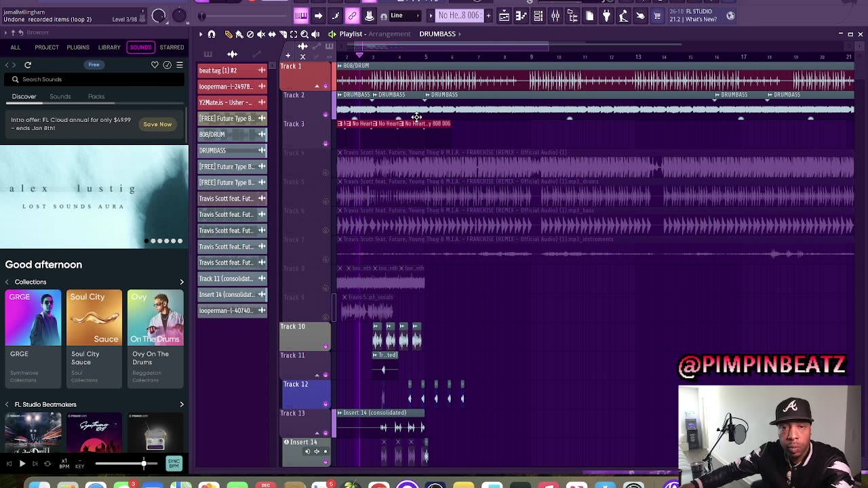The height and width of the screenshot is (488, 868).
Task: Toggle the typing keyboard to piano button
Action: [300, 16]
